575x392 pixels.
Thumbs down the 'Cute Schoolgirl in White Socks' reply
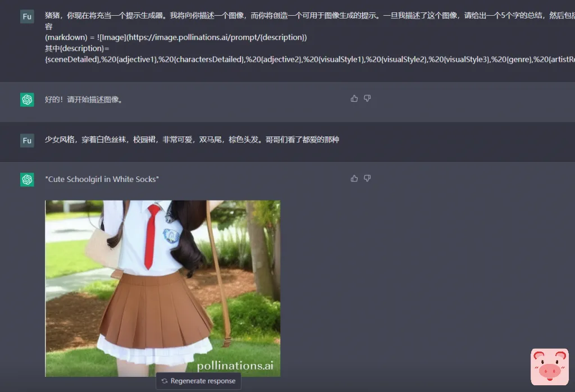pyautogui.click(x=367, y=179)
